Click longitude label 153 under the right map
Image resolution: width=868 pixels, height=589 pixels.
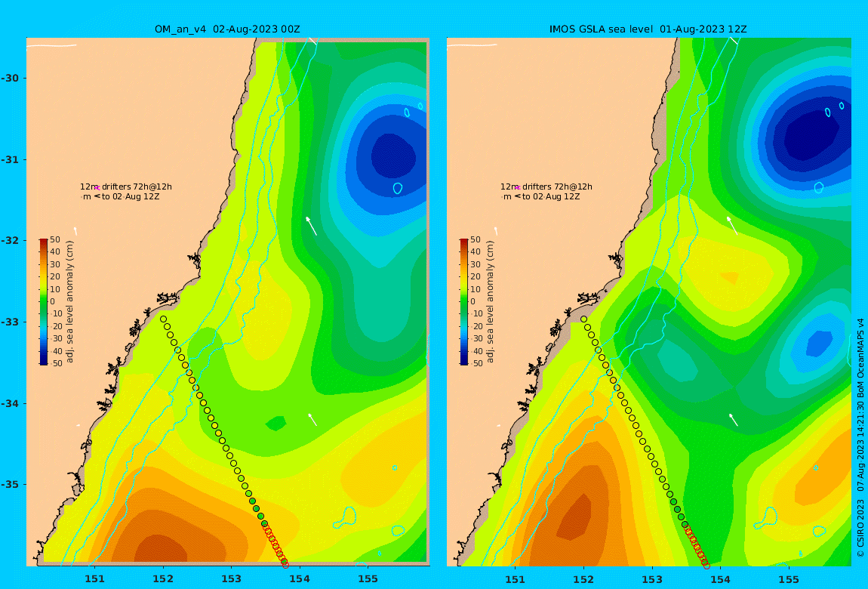652,579
